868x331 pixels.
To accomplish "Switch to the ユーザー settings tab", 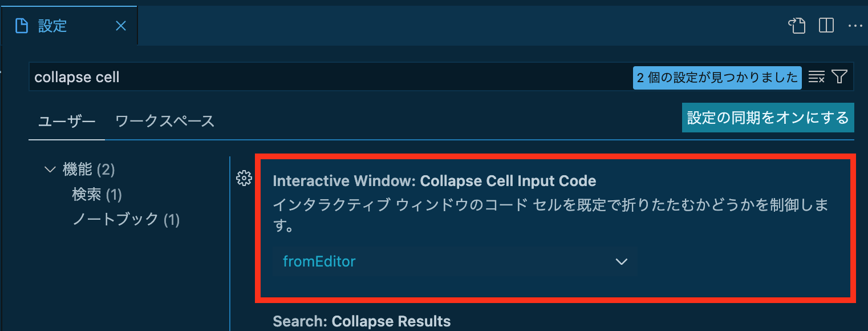I will [x=67, y=121].
